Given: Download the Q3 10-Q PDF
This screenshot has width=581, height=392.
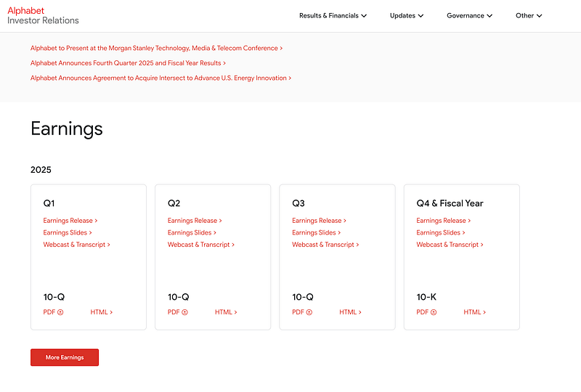Looking at the screenshot, I should click(302, 312).
